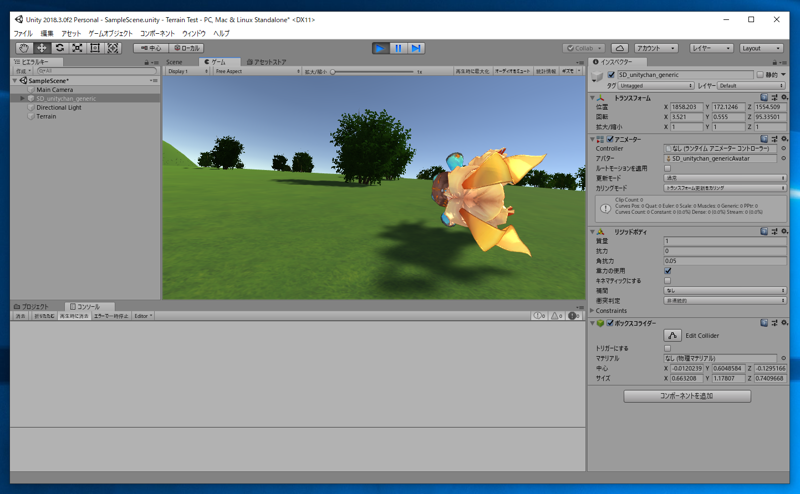Click the Play button

[380, 48]
